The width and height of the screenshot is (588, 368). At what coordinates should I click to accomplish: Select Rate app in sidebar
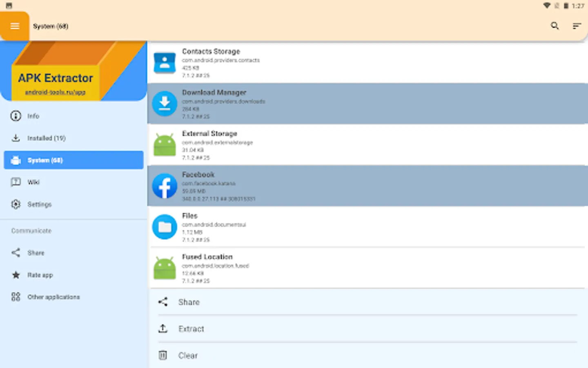73,275
